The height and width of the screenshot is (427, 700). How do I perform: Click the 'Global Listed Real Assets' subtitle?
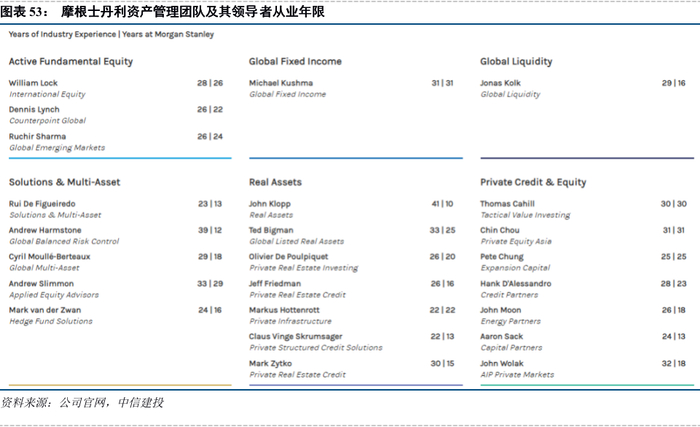pyautogui.click(x=296, y=241)
